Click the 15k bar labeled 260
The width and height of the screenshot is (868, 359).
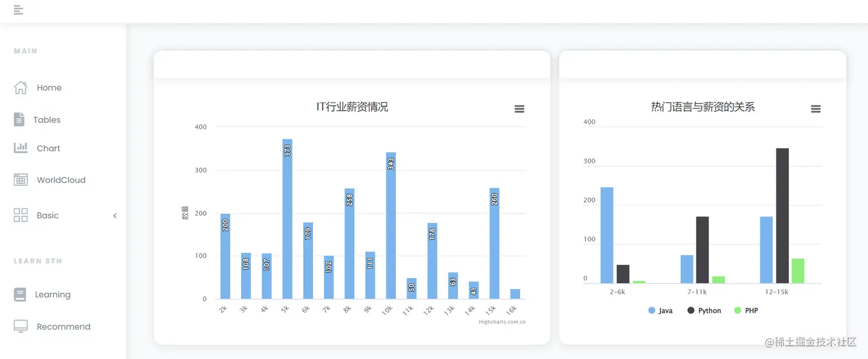(494, 243)
